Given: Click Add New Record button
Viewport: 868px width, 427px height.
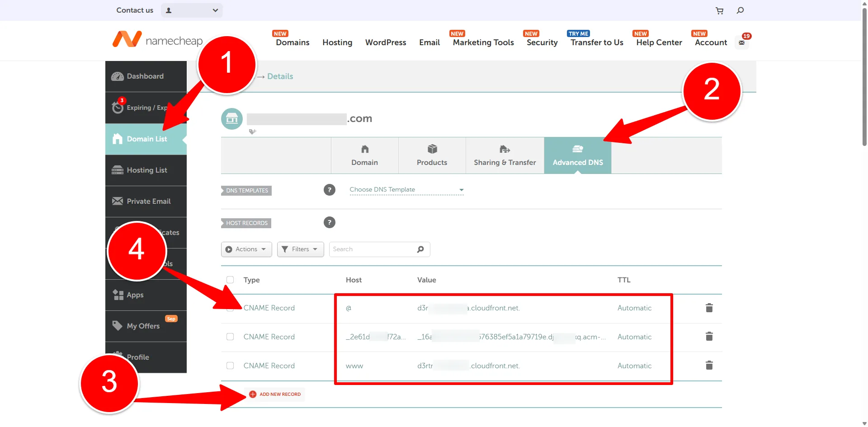Looking at the screenshot, I should 275,394.
